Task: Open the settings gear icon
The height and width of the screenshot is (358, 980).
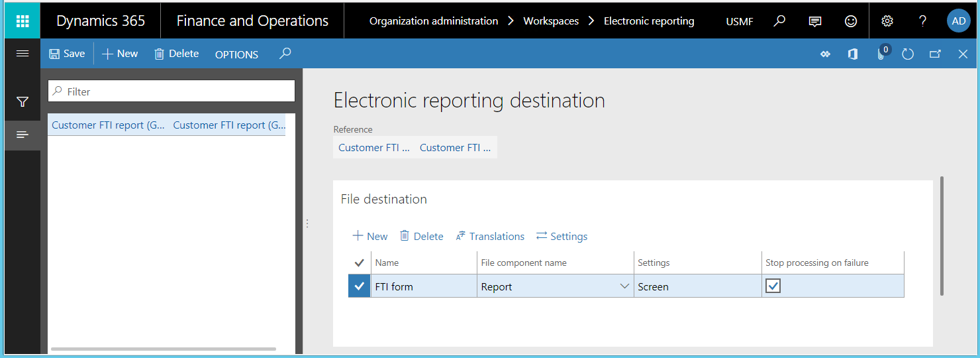Action: click(887, 21)
